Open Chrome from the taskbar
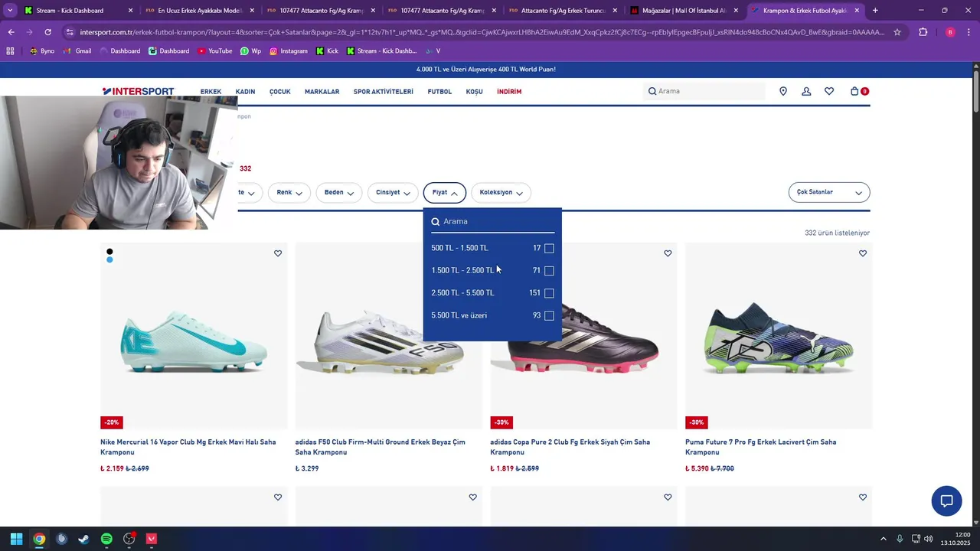The width and height of the screenshot is (980, 551). click(x=39, y=539)
